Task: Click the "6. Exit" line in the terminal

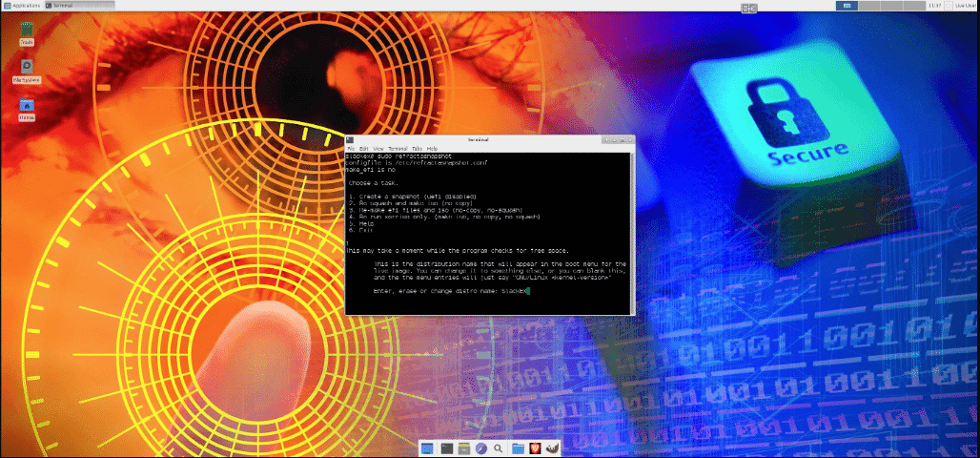Action: click(x=360, y=230)
